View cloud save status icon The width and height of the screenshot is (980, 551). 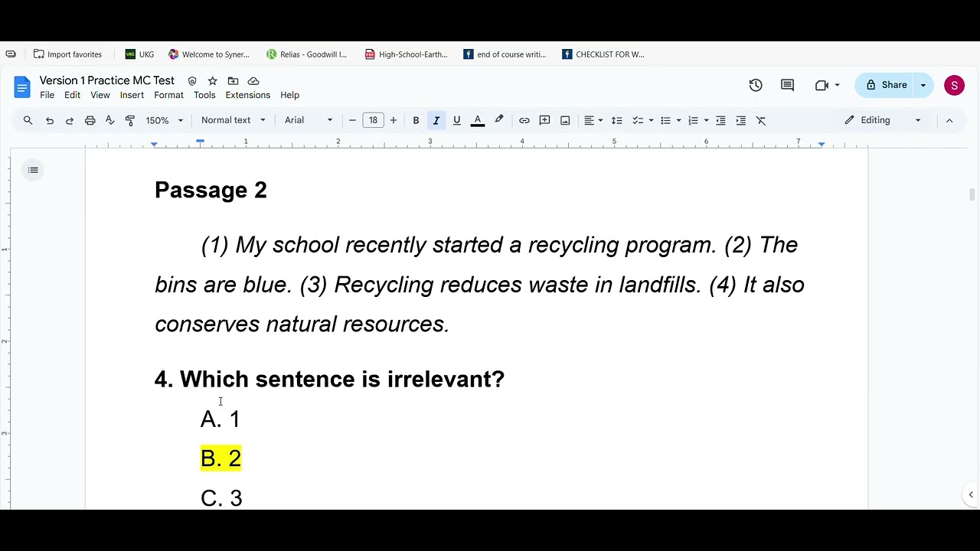253,80
